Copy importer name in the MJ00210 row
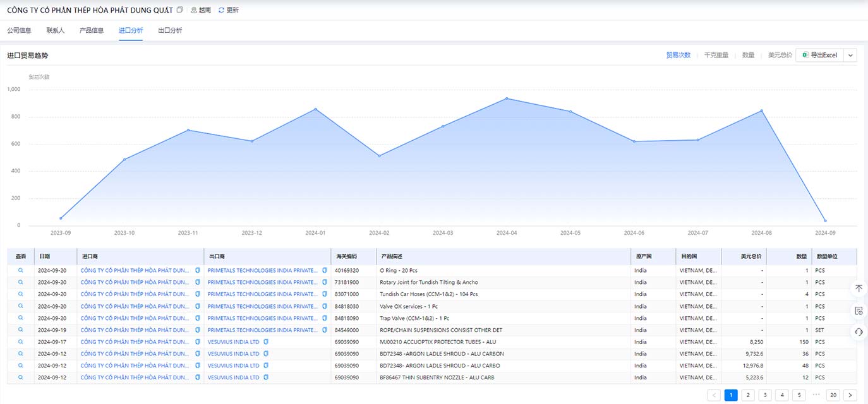The width and height of the screenshot is (868, 404). (x=198, y=342)
